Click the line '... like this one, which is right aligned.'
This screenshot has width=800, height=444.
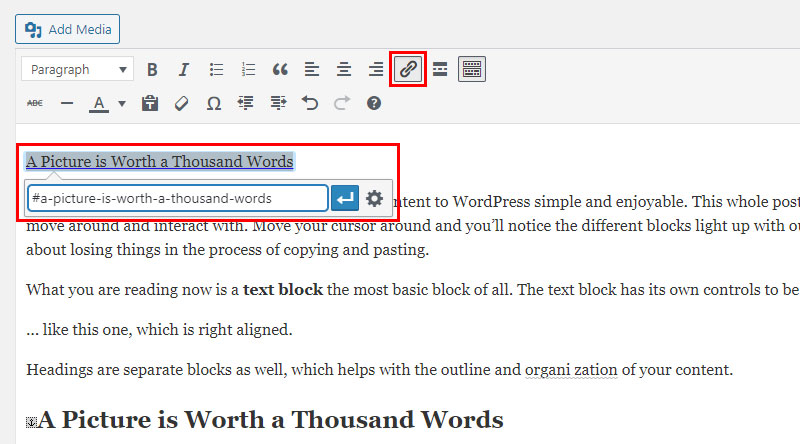(159, 330)
